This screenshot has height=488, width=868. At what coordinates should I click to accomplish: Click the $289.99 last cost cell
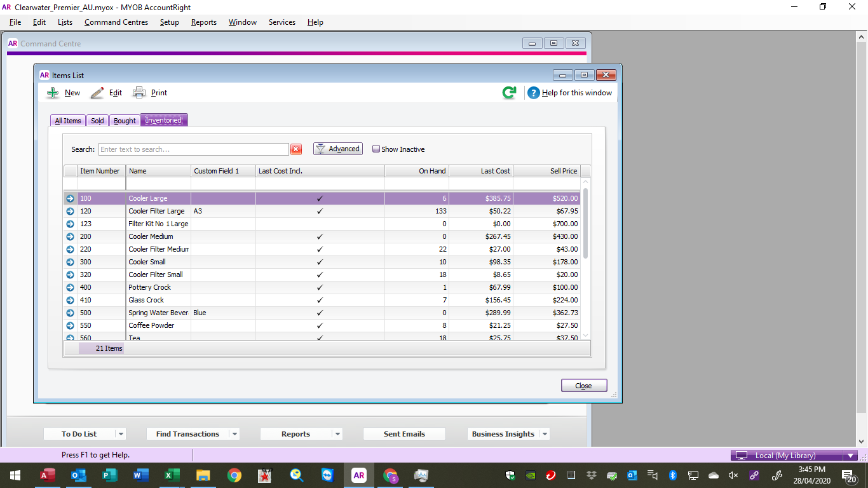coord(481,313)
